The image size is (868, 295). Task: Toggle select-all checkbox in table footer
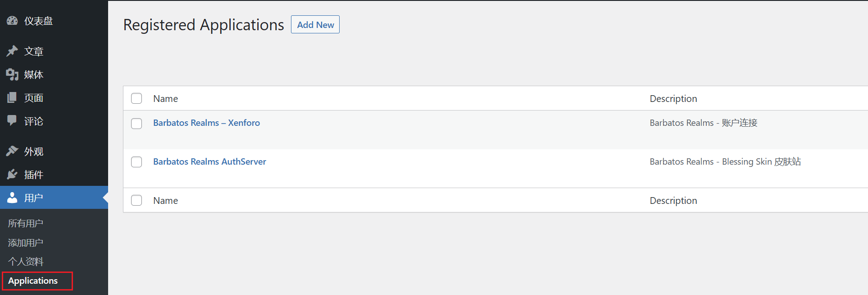[136, 200]
